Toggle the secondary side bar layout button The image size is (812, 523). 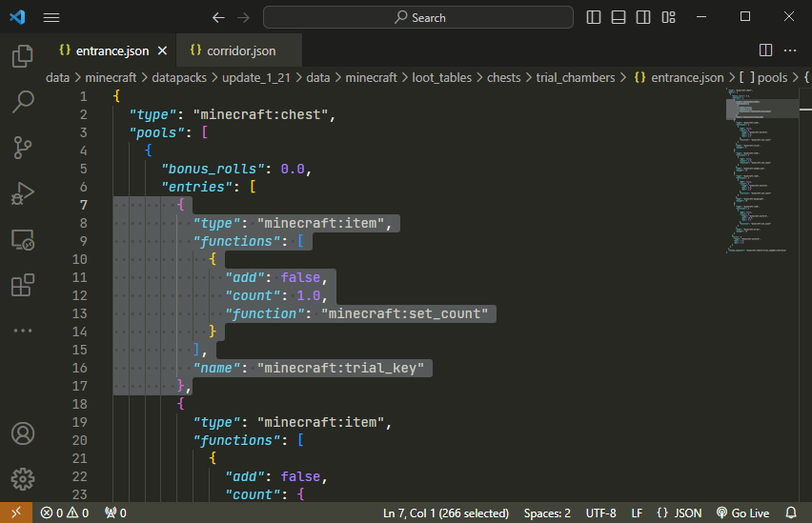643,17
